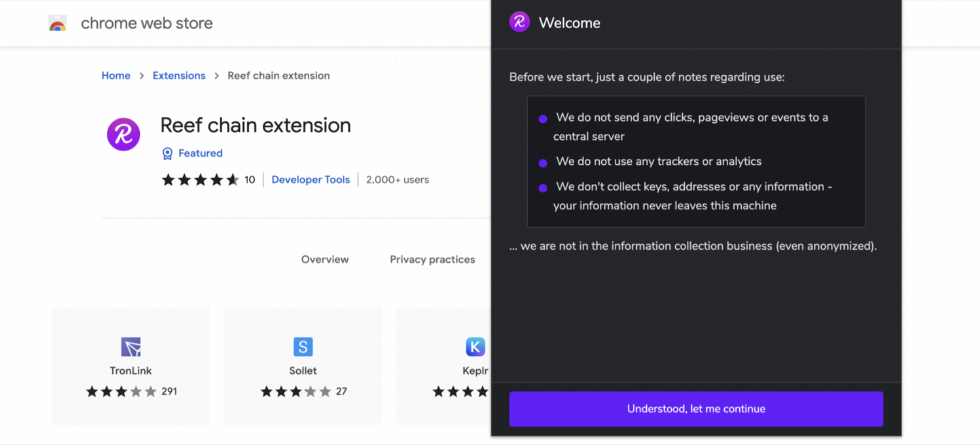Click the 2,000+ users text
This screenshot has height=445, width=980.
(397, 180)
